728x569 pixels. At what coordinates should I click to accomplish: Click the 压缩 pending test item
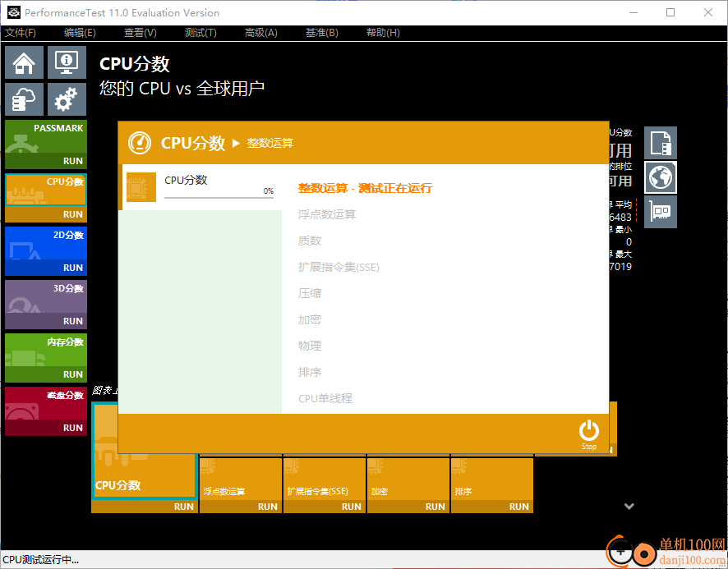click(x=310, y=293)
